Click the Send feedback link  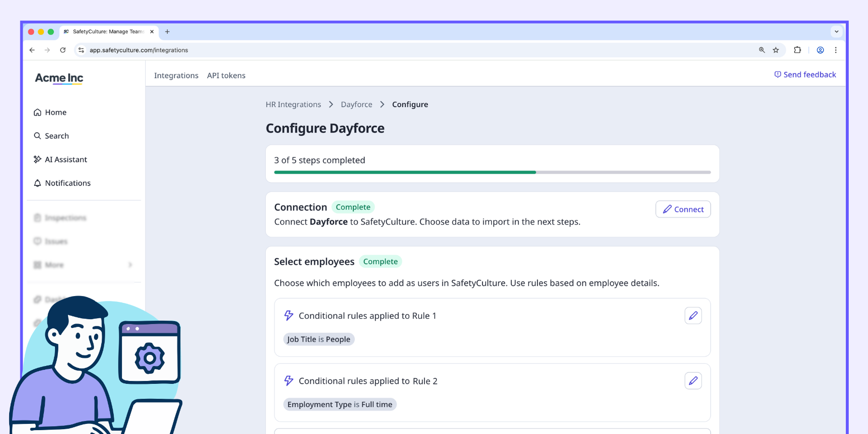coord(805,75)
